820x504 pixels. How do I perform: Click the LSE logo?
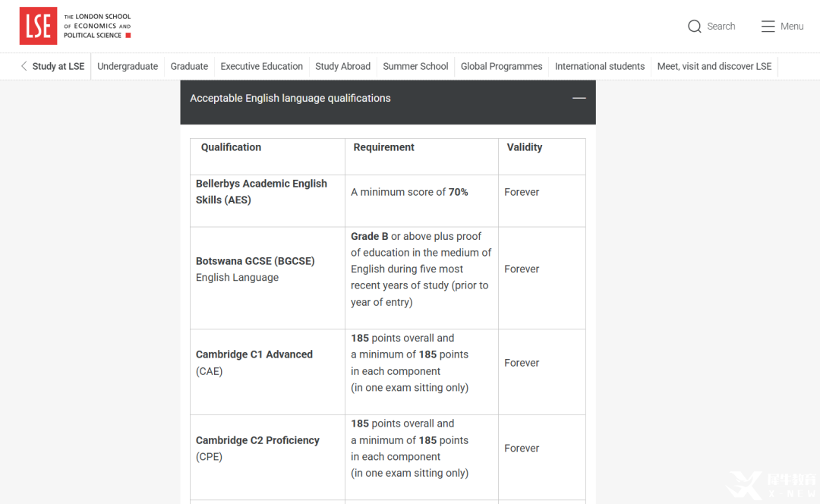tap(38, 26)
